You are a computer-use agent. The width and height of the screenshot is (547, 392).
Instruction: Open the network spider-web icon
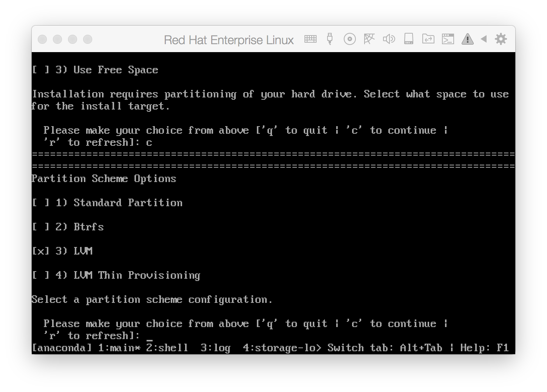[369, 39]
